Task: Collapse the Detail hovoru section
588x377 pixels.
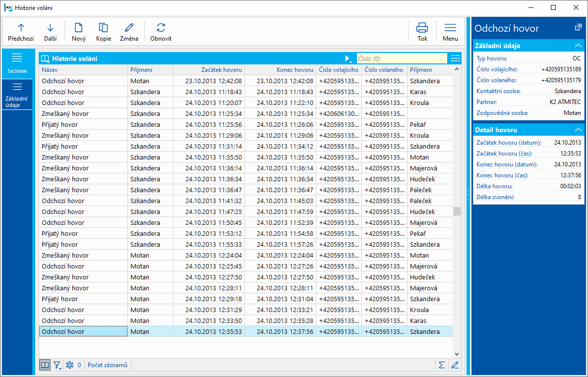Action: point(578,130)
